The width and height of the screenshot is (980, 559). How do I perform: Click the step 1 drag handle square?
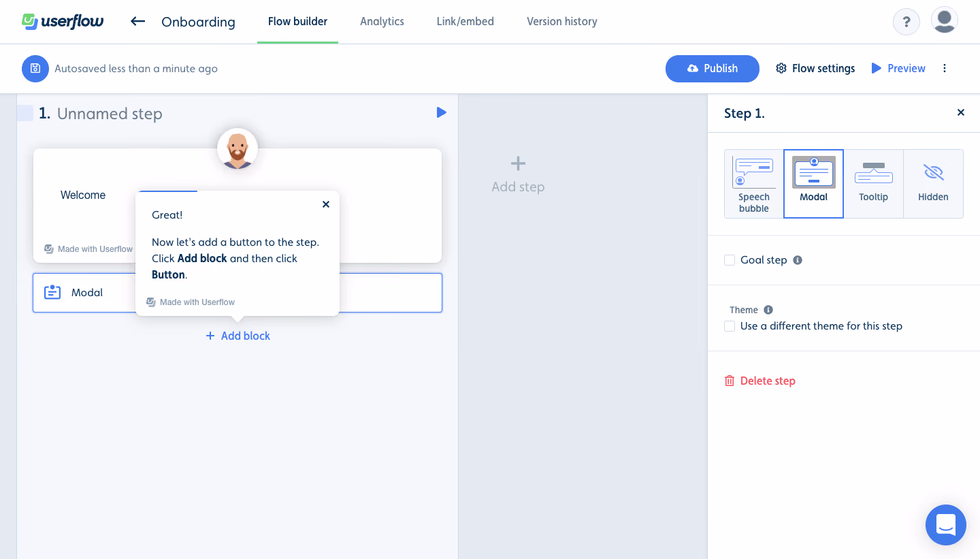tap(25, 113)
